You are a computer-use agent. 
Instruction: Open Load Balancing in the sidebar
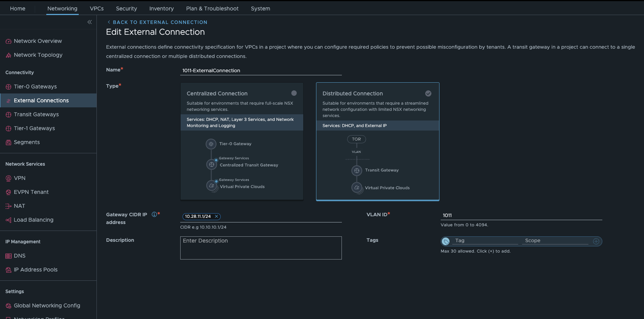point(34,220)
